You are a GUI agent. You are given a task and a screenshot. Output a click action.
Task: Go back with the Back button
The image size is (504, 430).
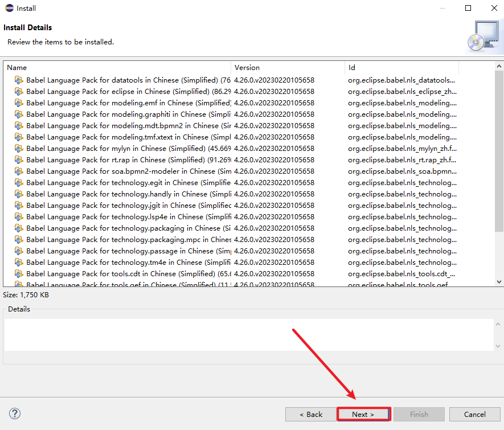coord(311,414)
